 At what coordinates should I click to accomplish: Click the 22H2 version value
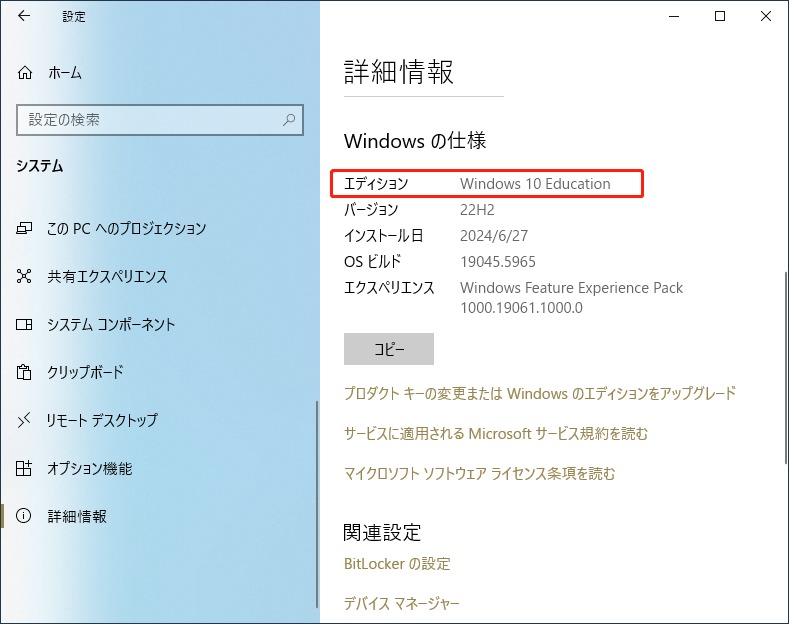pos(477,210)
